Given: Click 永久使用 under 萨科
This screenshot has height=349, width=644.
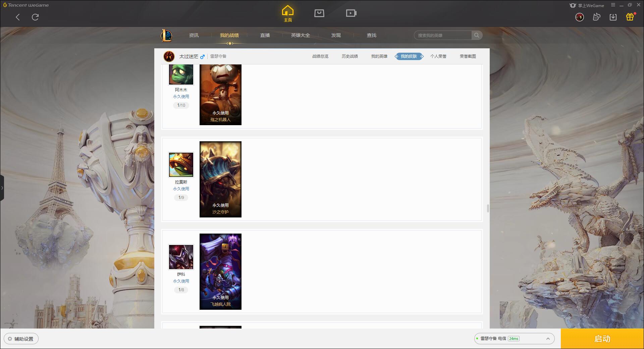Looking at the screenshot, I should [x=181, y=281].
